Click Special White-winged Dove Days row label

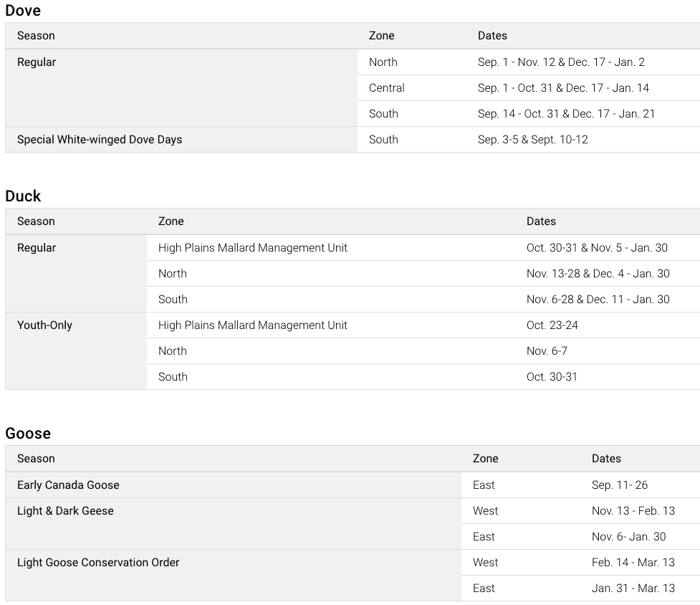[x=100, y=140]
